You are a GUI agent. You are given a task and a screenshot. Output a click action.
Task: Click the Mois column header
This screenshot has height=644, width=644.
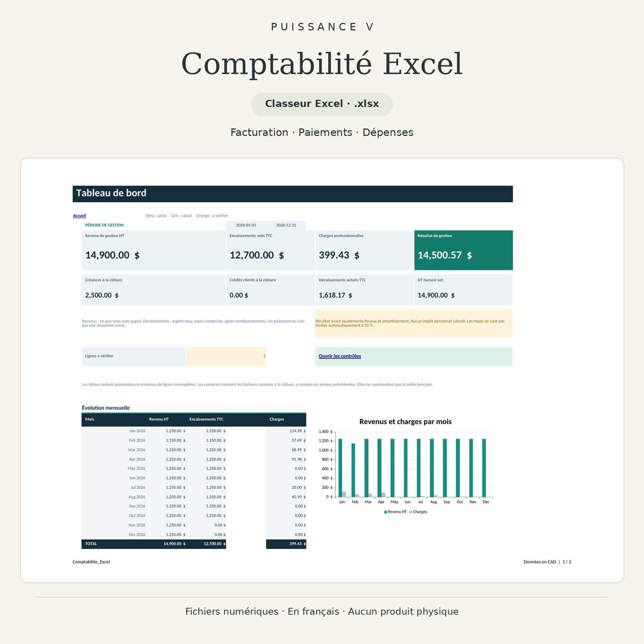tap(90, 420)
